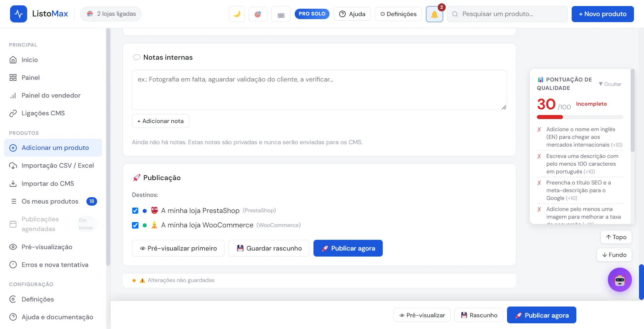
Task: Open Definições in top bar
Action: 398,14
